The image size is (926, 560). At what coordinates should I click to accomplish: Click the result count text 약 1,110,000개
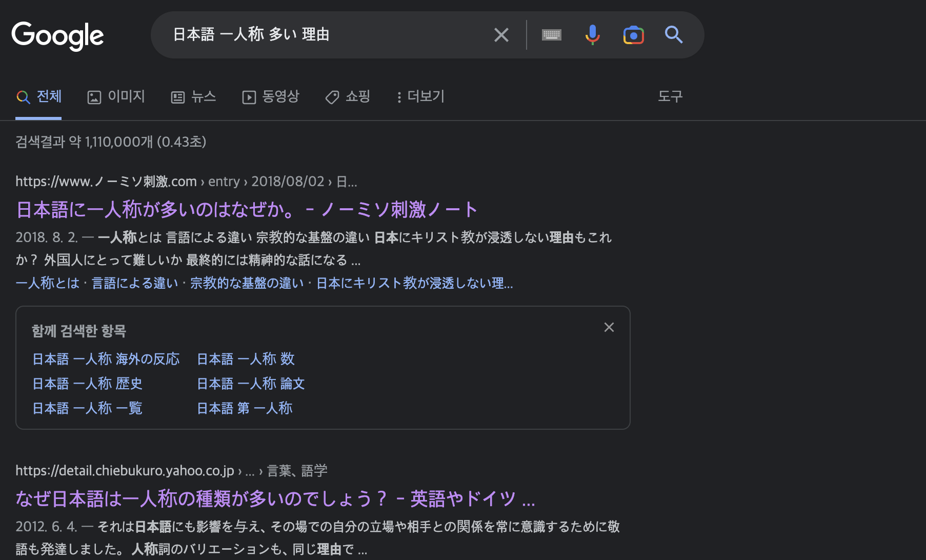111,142
